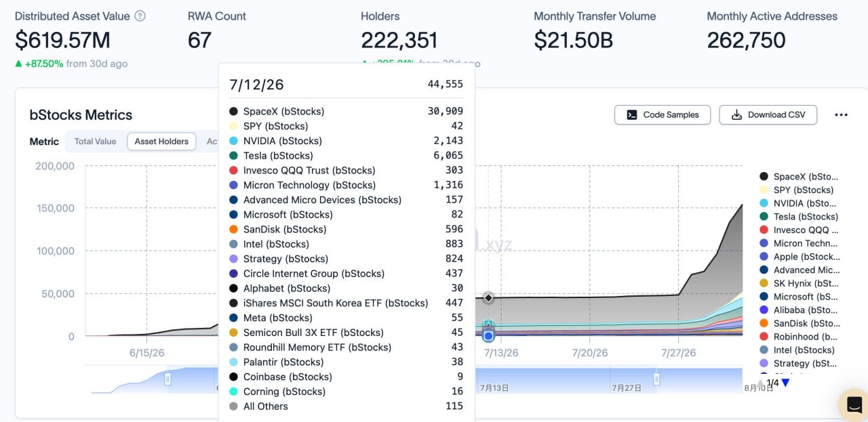Go to previous legend page arrow
868x422 pixels.
tap(762, 383)
